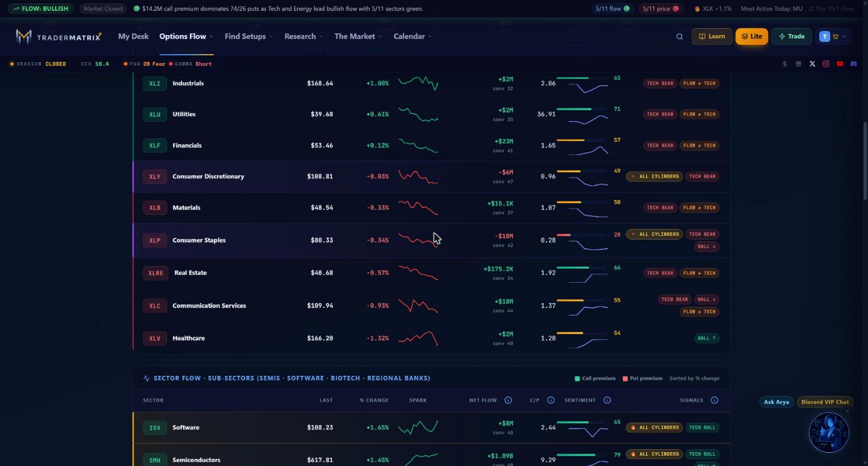Expand The Market dropdown menu
The image size is (868, 466).
coord(358,37)
